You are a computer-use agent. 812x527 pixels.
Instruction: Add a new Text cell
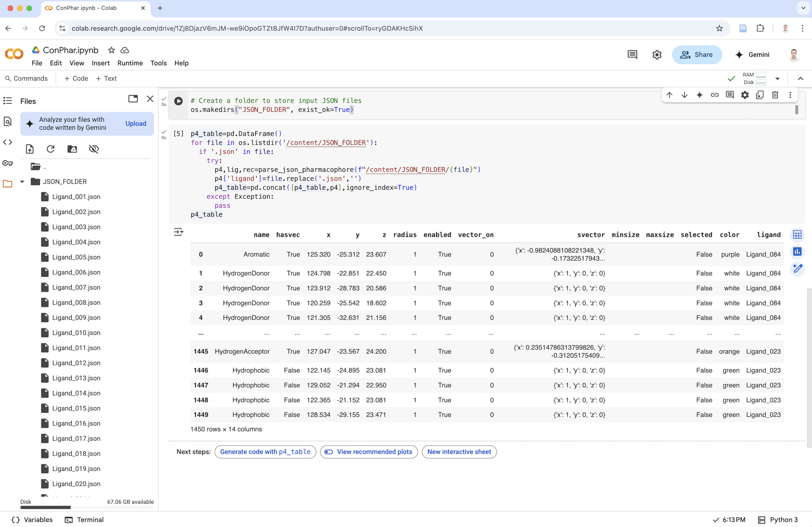[106, 78]
